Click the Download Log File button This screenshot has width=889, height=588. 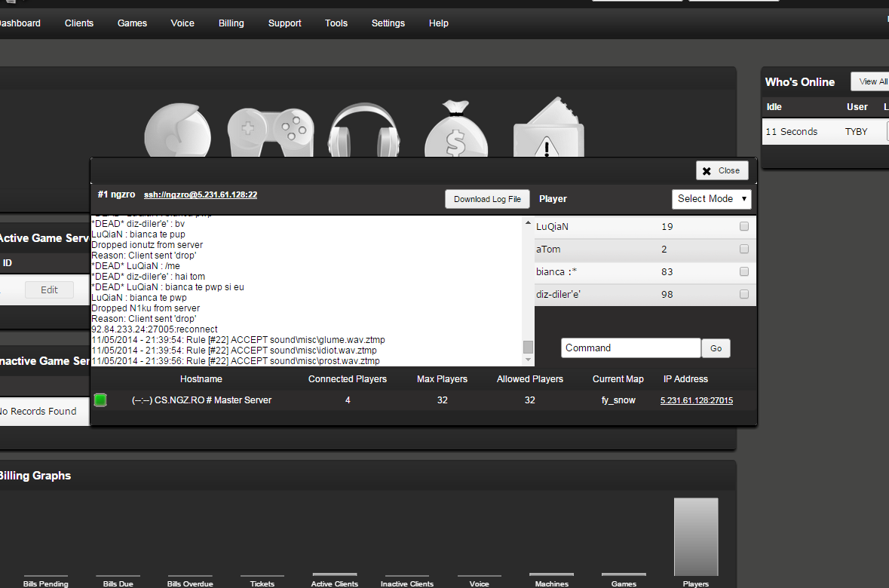tap(487, 199)
